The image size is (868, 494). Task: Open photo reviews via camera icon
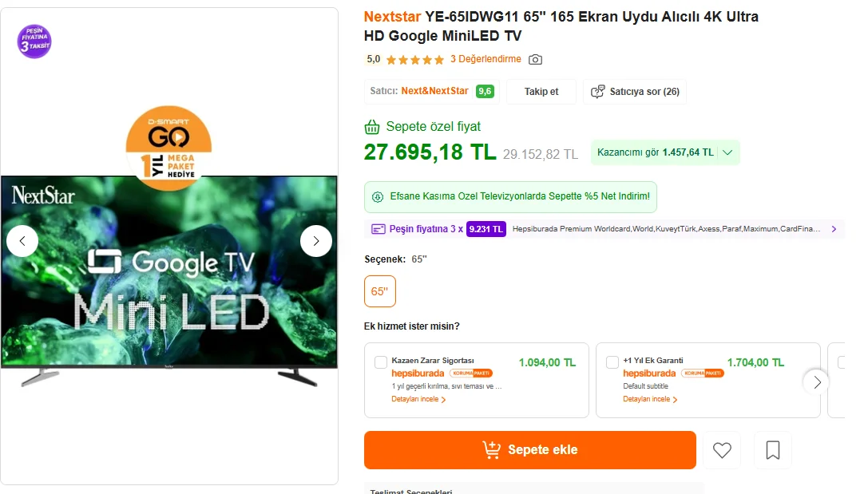(535, 59)
